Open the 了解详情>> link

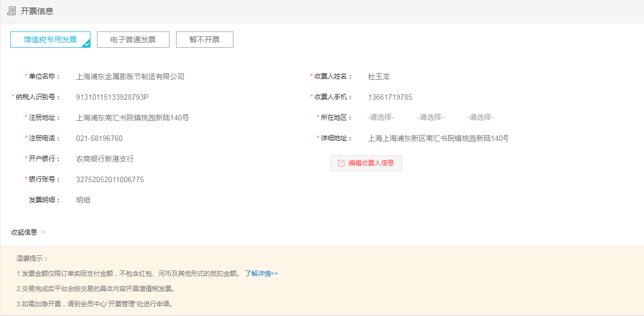(262, 273)
